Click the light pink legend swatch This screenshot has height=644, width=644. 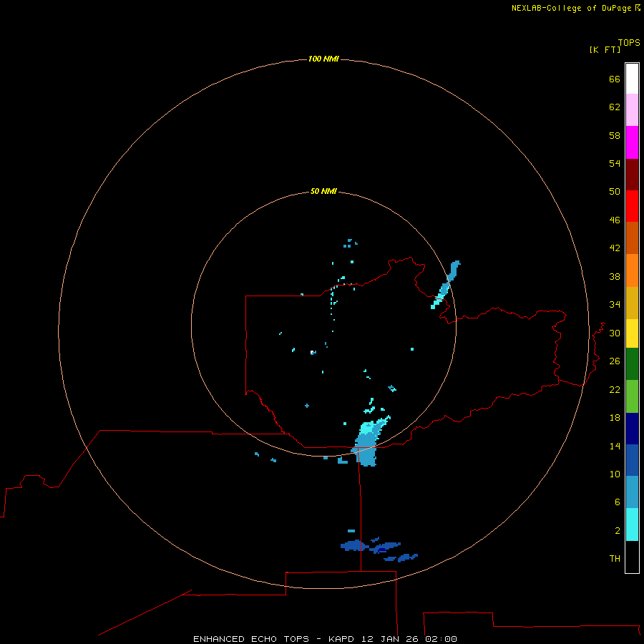pyautogui.click(x=632, y=109)
